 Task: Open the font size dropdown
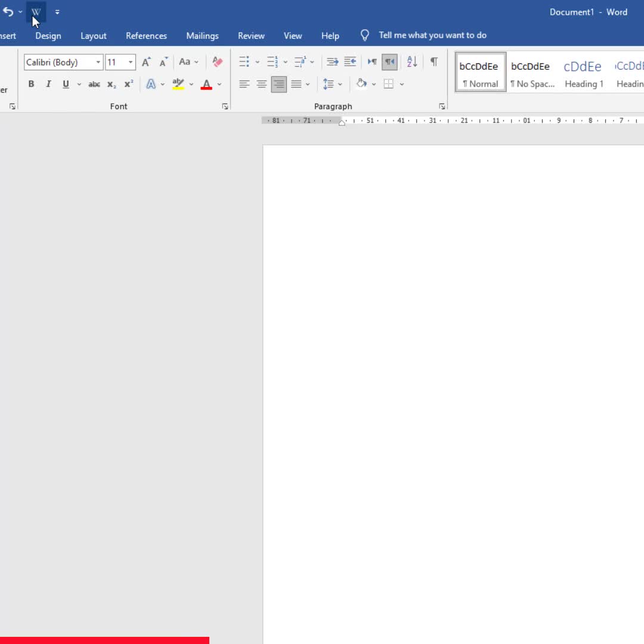point(131,63)
